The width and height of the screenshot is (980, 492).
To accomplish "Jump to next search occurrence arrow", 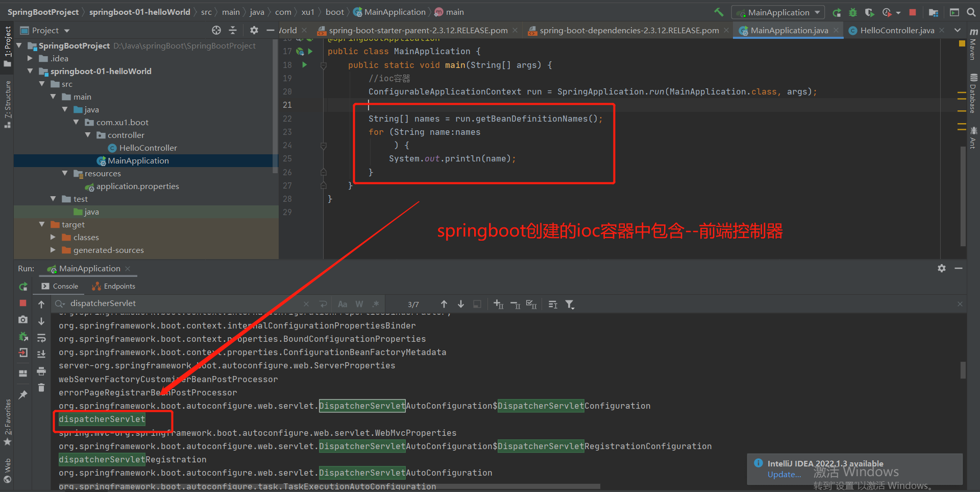I will tap(461, 304).
